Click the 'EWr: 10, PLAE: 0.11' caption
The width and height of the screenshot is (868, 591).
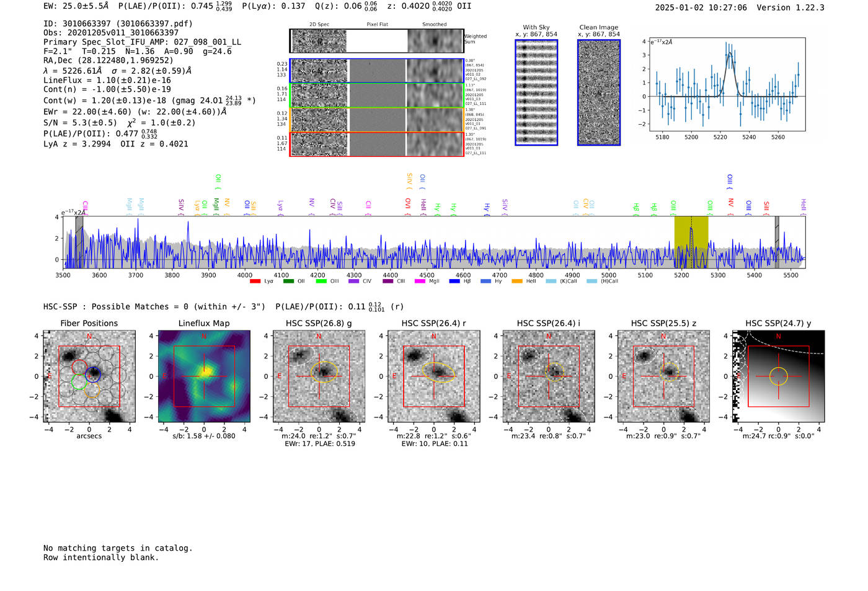[x=435, y=444]
